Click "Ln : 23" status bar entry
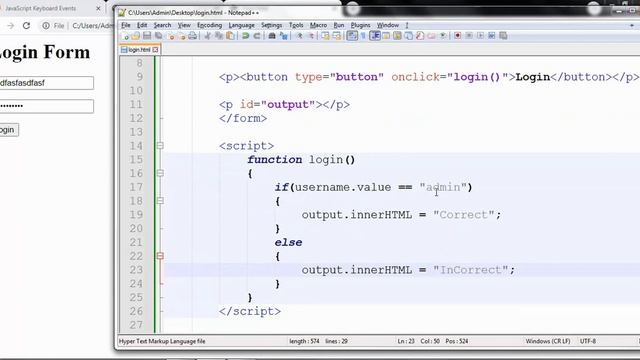This screenshot has height=360, width=640. pyautogui.click(x=406, y=341)
